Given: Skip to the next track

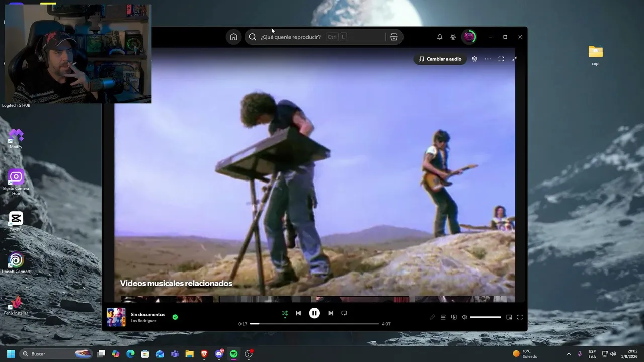Looking at the screenshot, I should coord(331,313).
